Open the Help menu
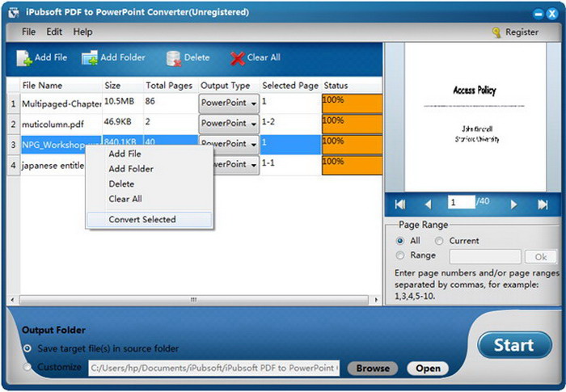The image size is (566, 392). tap(82, 32)
